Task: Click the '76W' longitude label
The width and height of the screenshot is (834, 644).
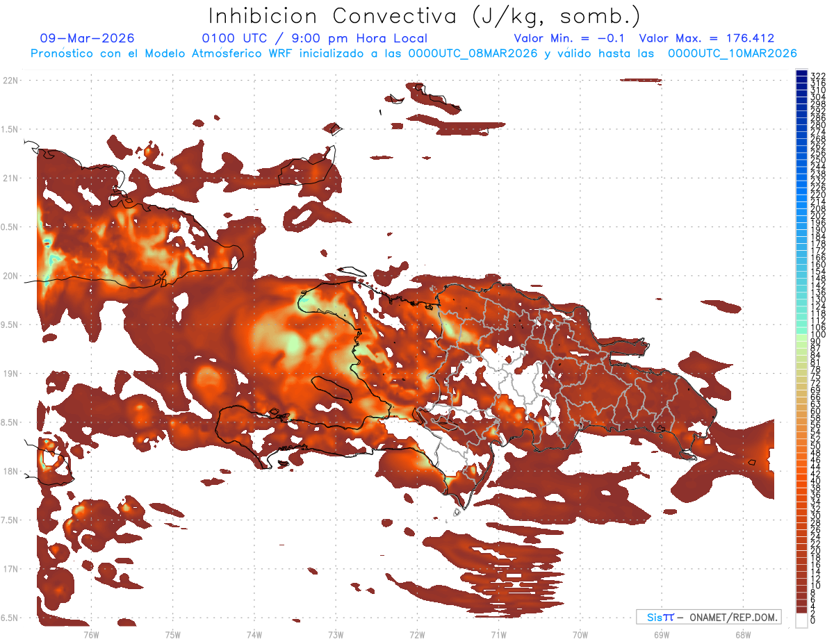Action: click(92, 634)
